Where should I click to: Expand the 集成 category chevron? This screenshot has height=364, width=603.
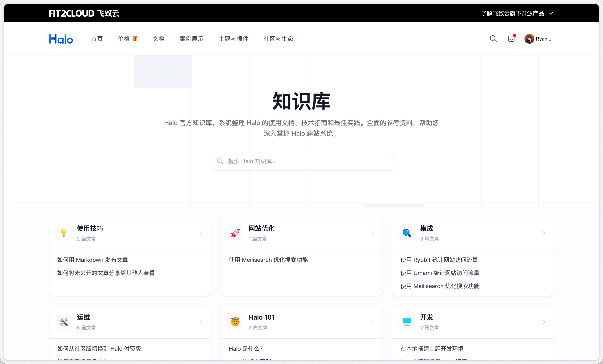click(544, 233)
